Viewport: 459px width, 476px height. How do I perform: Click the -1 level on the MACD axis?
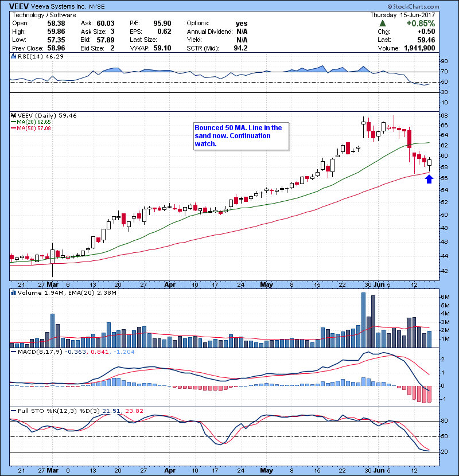(443, 399)
